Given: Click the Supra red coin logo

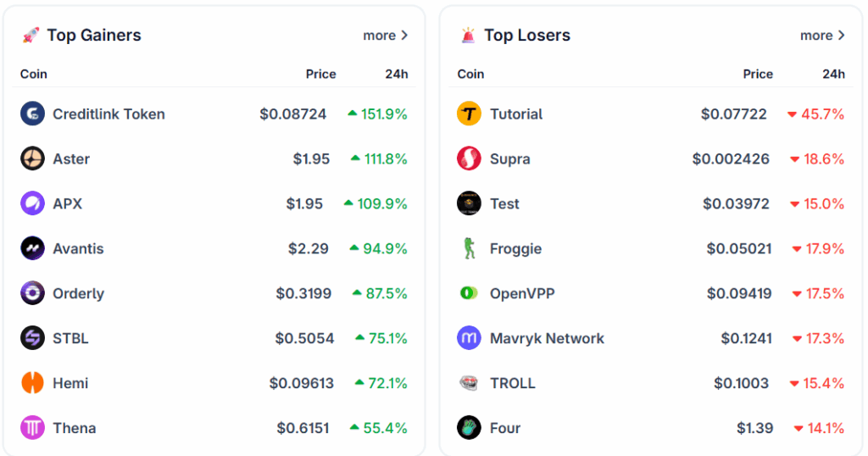Looking at the screenshot, I should (x=469, y=158).
